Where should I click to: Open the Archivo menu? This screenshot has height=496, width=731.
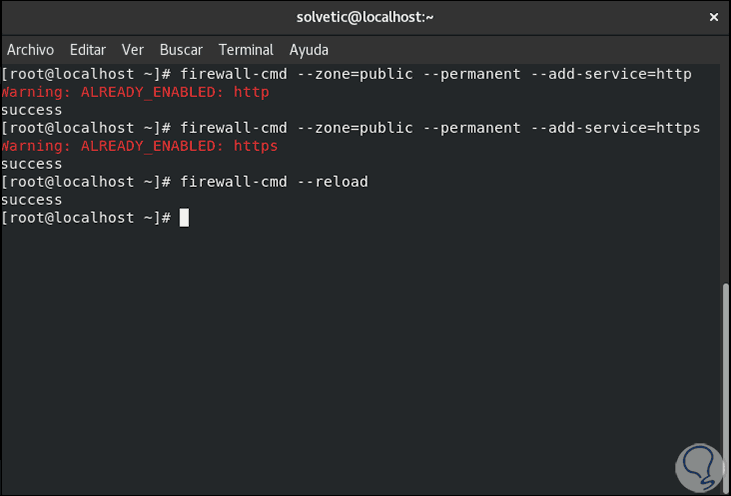[31, 49]
